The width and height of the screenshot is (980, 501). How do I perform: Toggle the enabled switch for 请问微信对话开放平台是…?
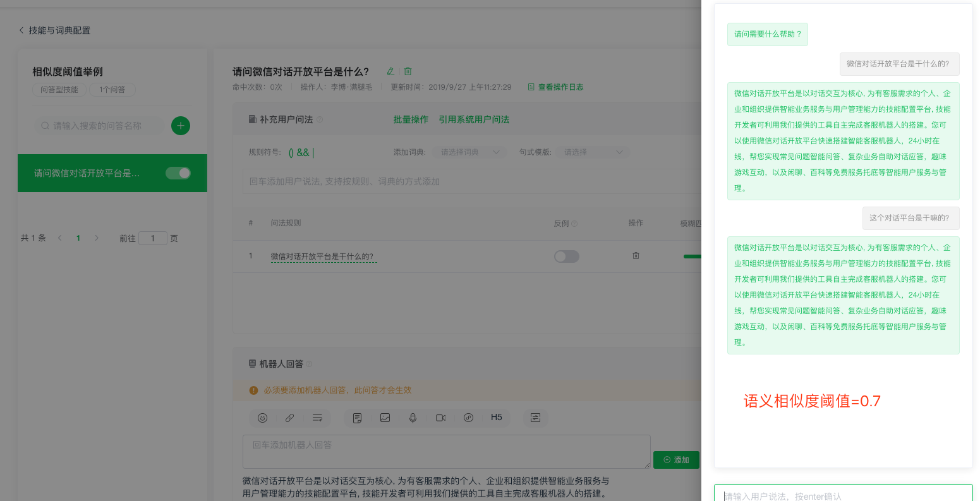click(x=178, y=173)
